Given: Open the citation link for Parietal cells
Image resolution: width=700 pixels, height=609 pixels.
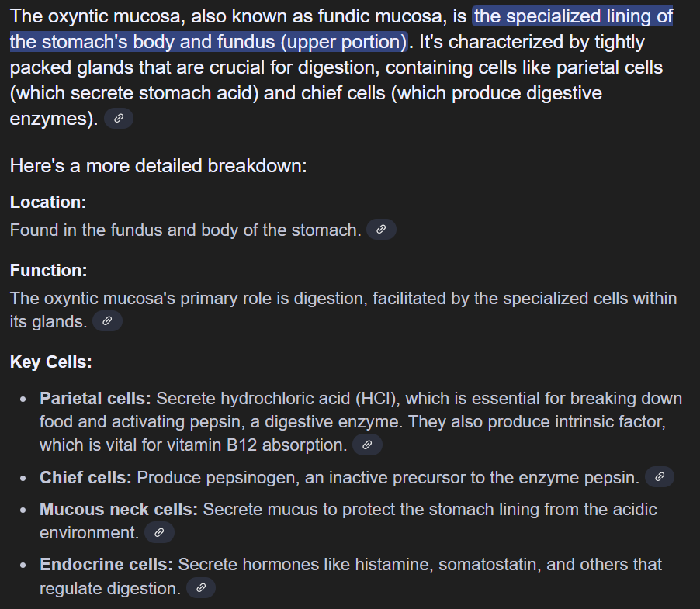Looking at the screenshot, I should (x=367, y=445).
